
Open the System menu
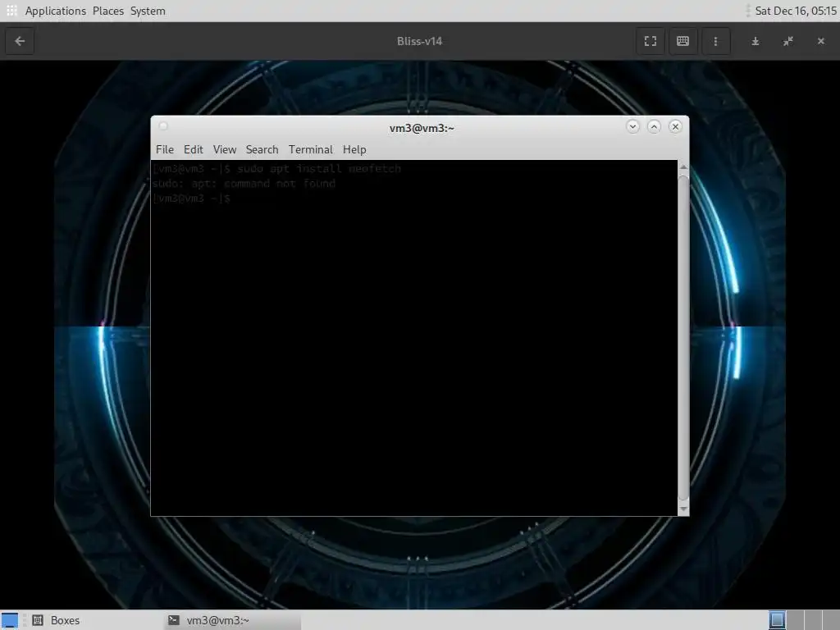pos(148,11)
